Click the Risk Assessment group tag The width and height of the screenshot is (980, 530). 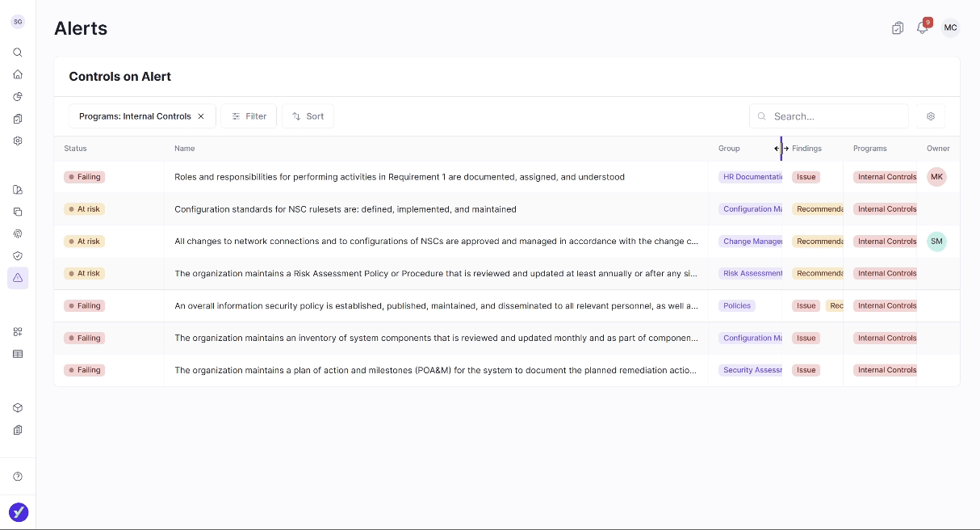[x=751, y=274]
